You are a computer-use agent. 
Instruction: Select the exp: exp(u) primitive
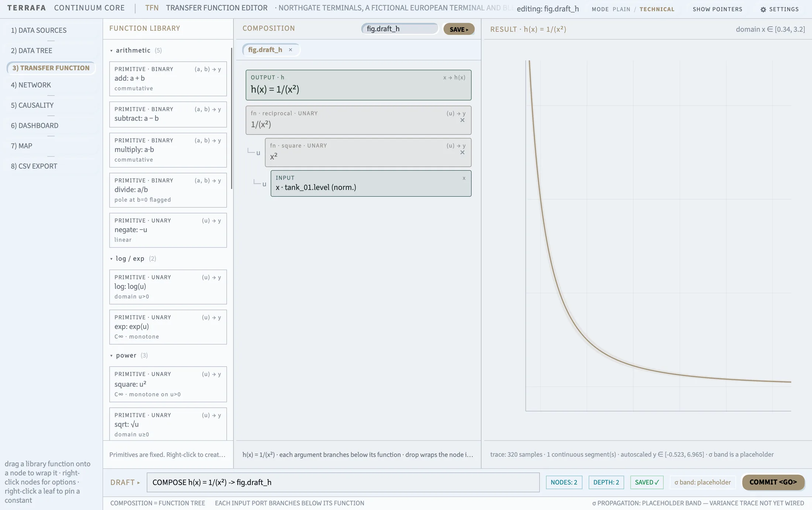tap(168, 327)
